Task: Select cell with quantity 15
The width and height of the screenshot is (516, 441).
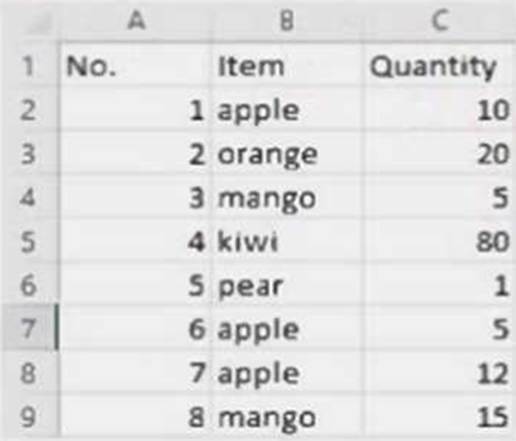Action: coord(439,416)
